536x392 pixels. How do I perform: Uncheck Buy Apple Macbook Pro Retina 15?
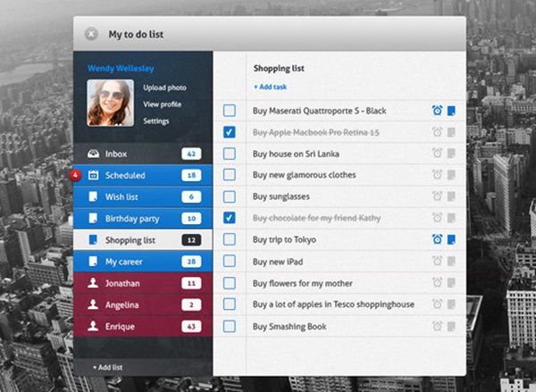(x=229, y=132)
